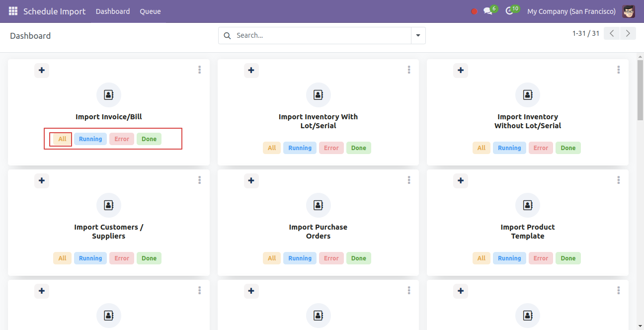Click the Import Product Template title text

click(x=528, y=232)
